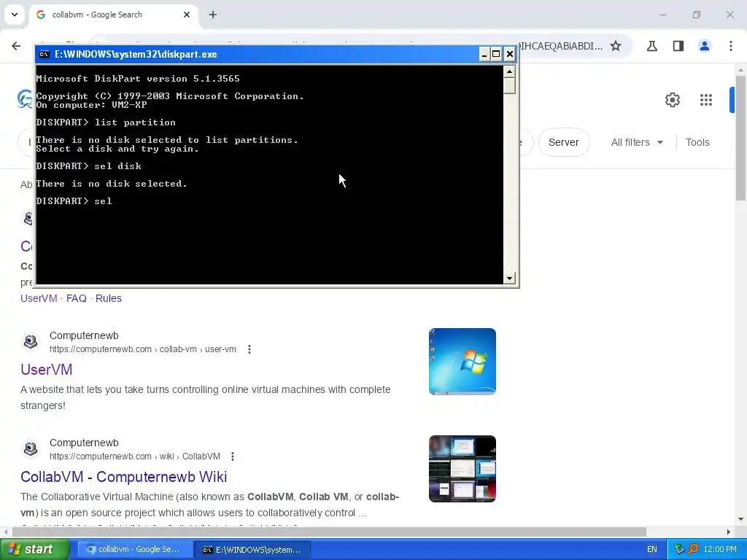Open the Chrome profile avatar

[704, 46]
